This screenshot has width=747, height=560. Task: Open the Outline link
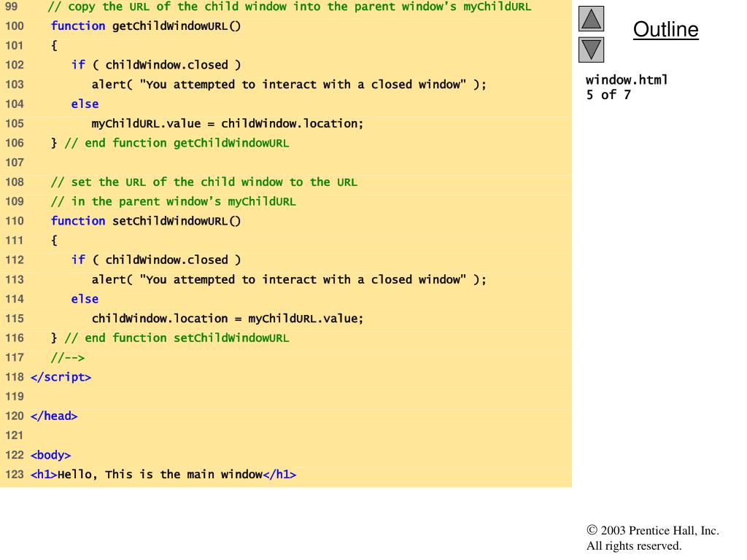coord(665,29)
